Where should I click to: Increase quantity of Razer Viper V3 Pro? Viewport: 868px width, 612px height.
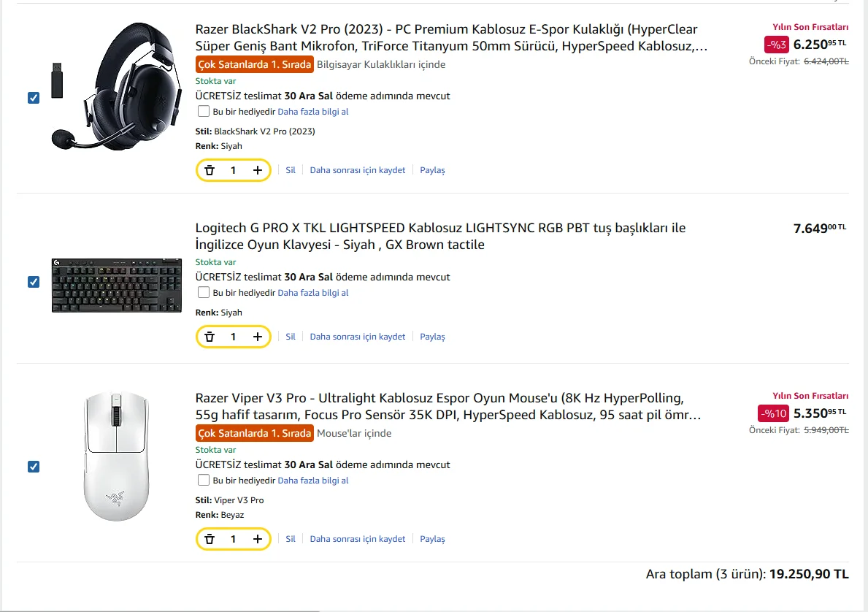point(258,539)
